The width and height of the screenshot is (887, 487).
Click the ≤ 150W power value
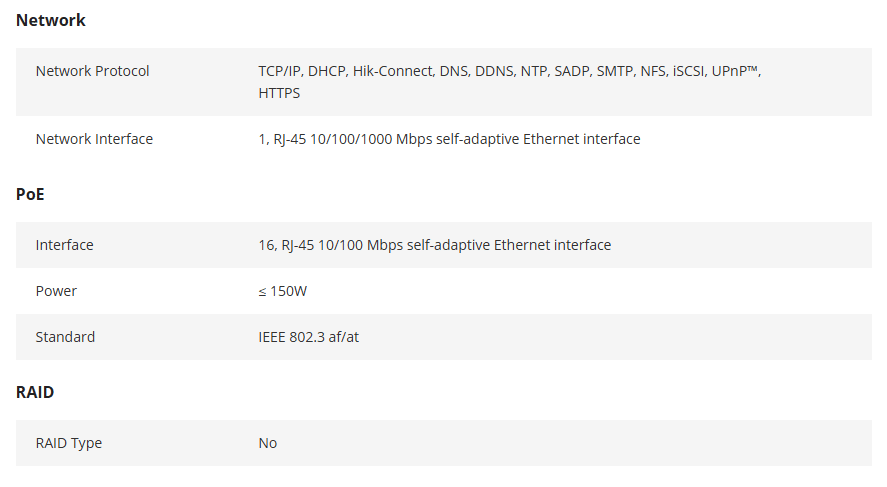283,291
